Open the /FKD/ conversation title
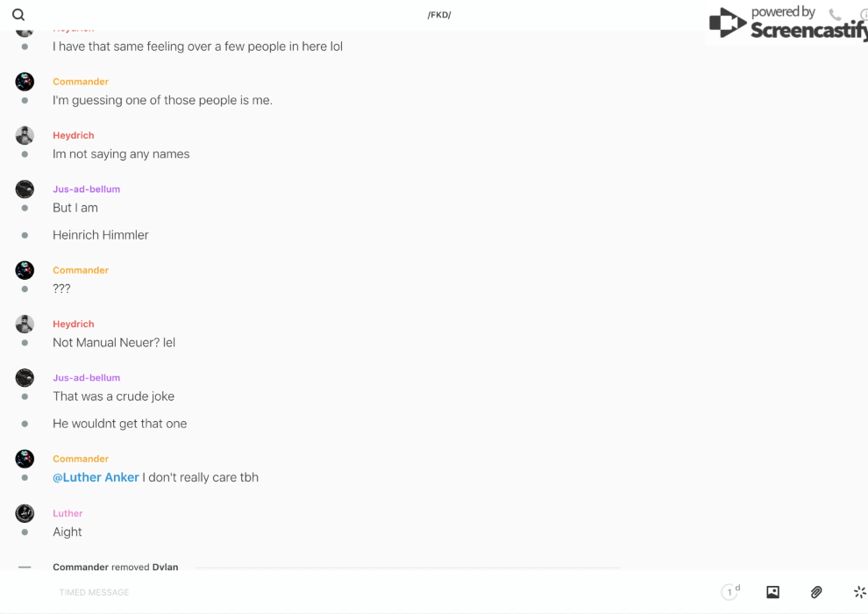 pos(439,15)
